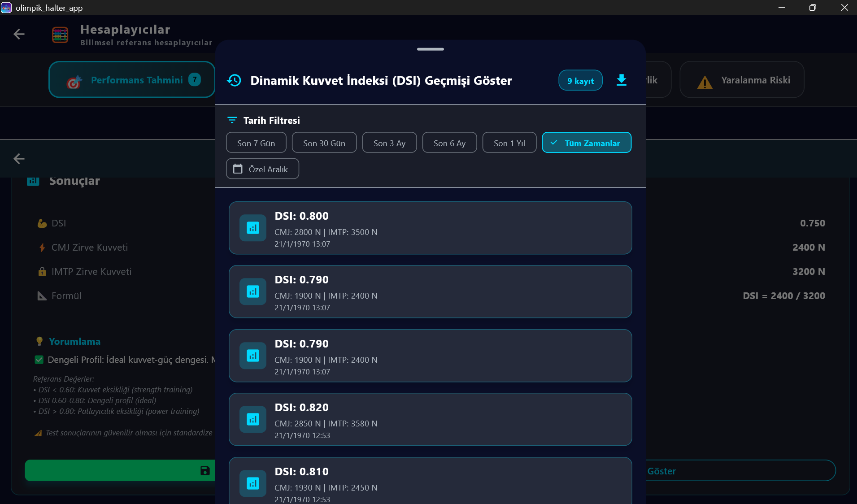
Task: Click the abacus calculator icon in header
Action: (60, 35)
